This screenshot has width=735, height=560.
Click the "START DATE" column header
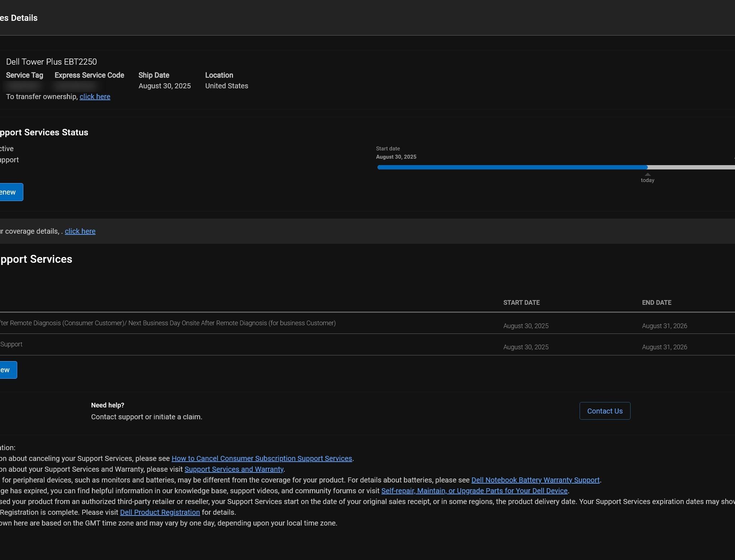pyautogui.click(x=521, y=303)
